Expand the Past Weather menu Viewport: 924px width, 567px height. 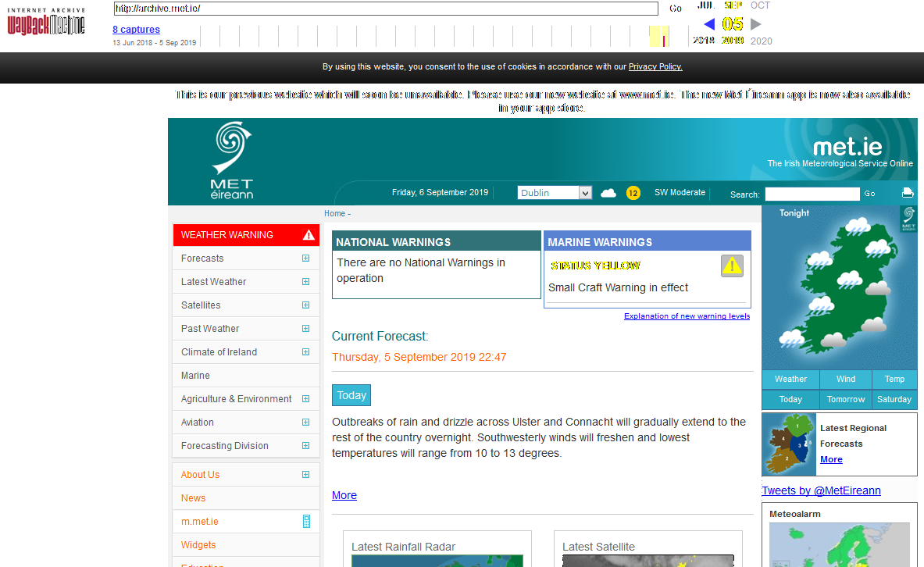[x=306, y=328]
